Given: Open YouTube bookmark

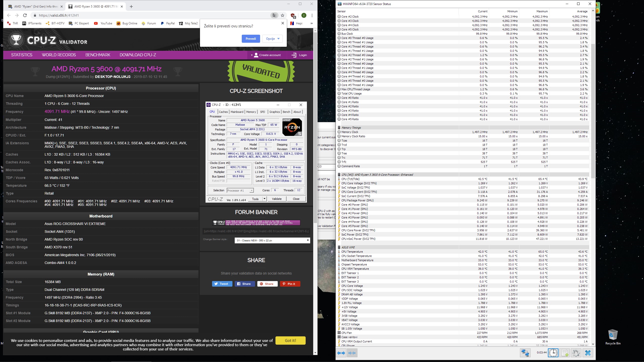Looking at the screenshot, I should (103, 23).
